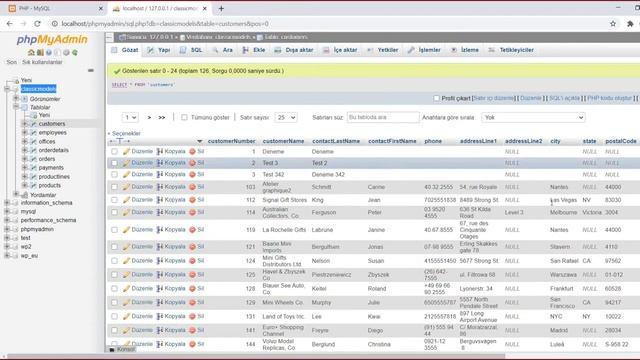Check the row checkbox for Test 3
The image size is (640, 360).
click(114, 163)
